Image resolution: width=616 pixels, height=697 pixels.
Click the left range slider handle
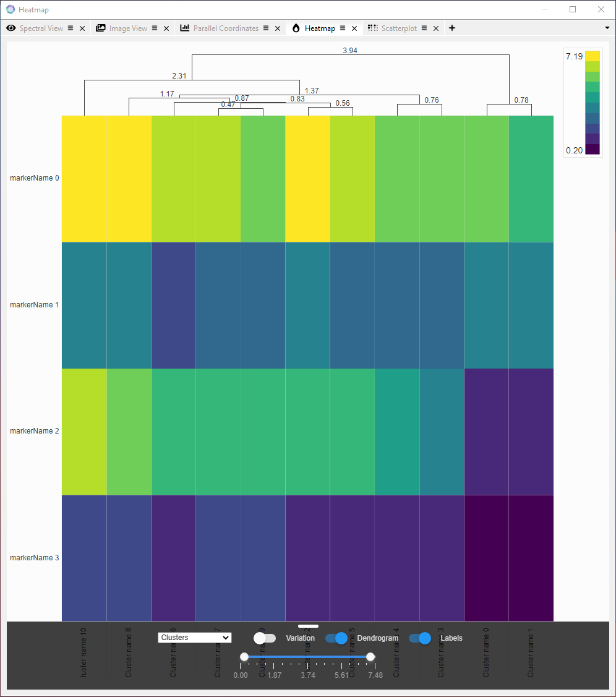pyautogui.click(x=244, y=657)
